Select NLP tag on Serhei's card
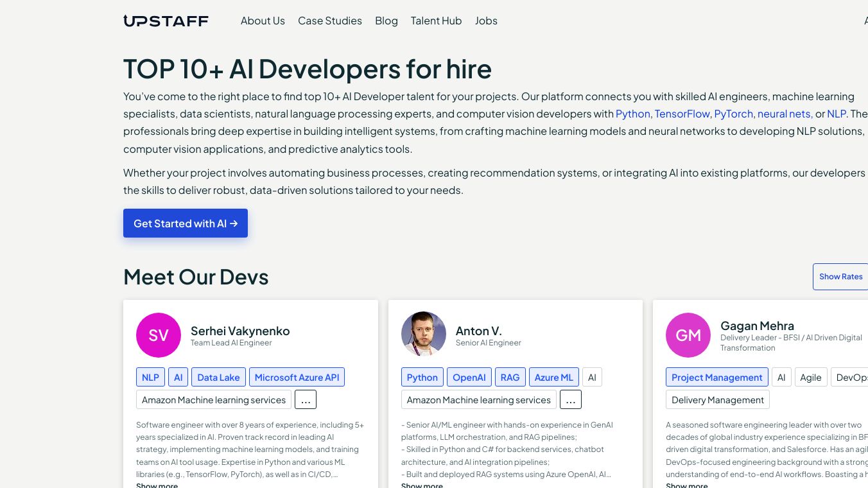This screenshot has height=488, width=868. (x=150, y=377)
